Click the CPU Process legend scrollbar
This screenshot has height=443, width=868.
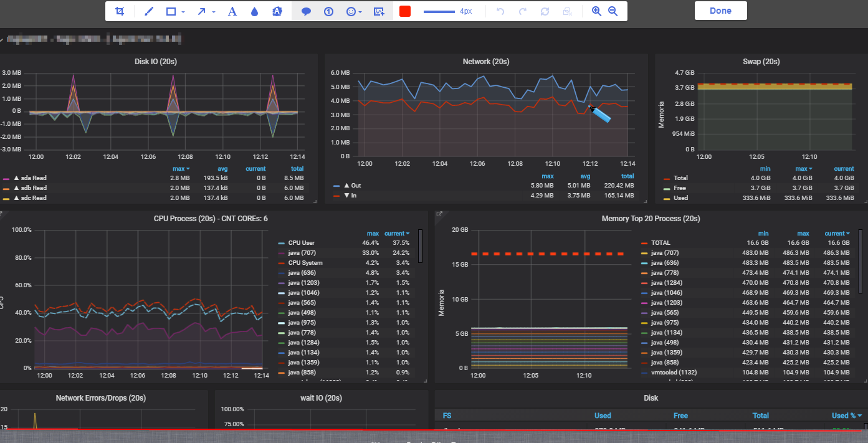click(421, 246)
